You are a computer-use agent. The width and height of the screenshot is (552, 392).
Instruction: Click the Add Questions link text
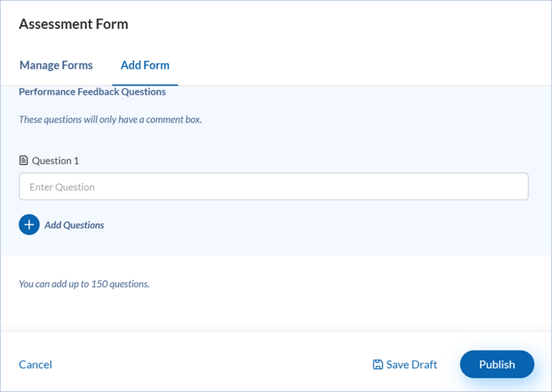point(74,225)
